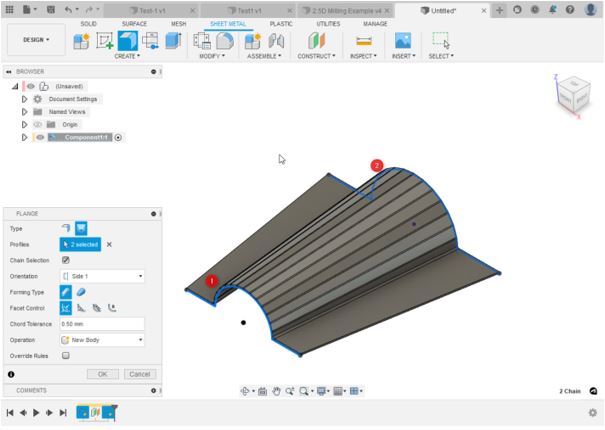This screenshot has width=605, height=430.
Task: Click the Chord Tolerance input field
Action: pos(102,324)
